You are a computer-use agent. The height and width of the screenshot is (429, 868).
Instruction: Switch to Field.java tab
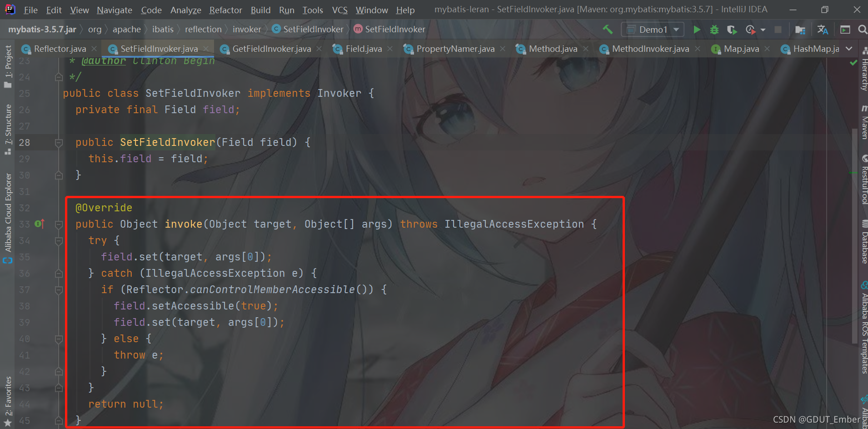tap(364, 49)
